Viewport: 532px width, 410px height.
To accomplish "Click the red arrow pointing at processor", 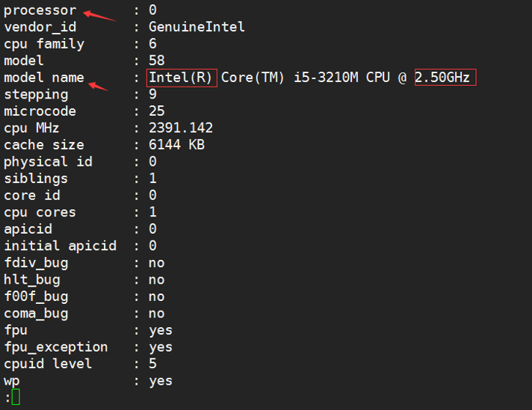I will tap(100, 16).
